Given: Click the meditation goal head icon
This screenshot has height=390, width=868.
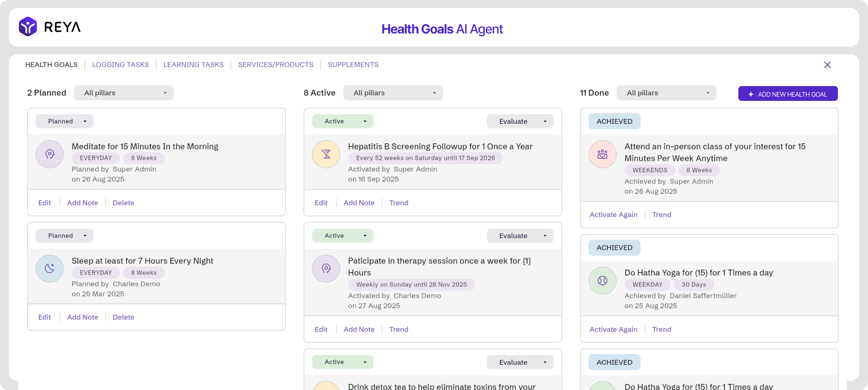Looking at the screenshot, I should pyautogui.click(x=50, y=154).
